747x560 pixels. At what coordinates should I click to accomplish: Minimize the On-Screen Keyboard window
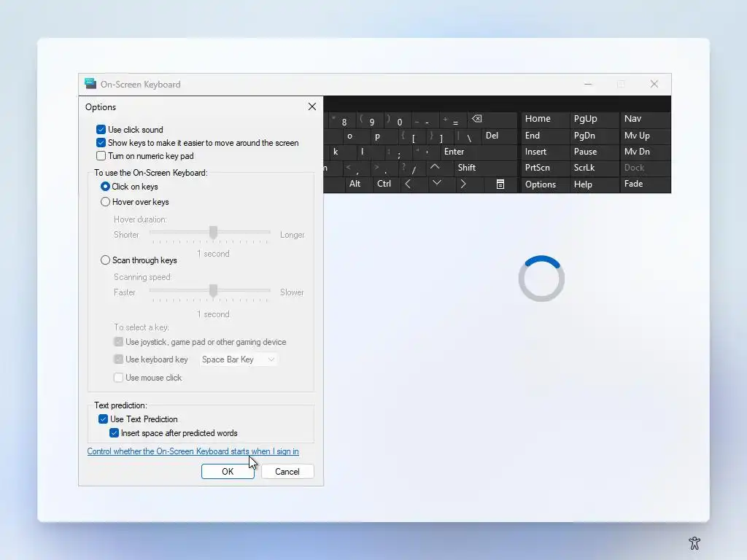click(x=588, y=85)
